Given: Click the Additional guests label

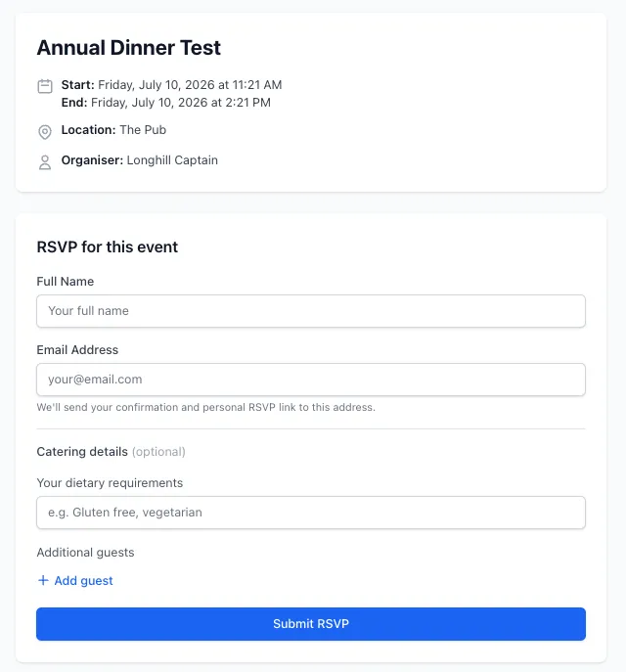Looking at the screenshot, I should pyautogui.click(x=86, y=553).
